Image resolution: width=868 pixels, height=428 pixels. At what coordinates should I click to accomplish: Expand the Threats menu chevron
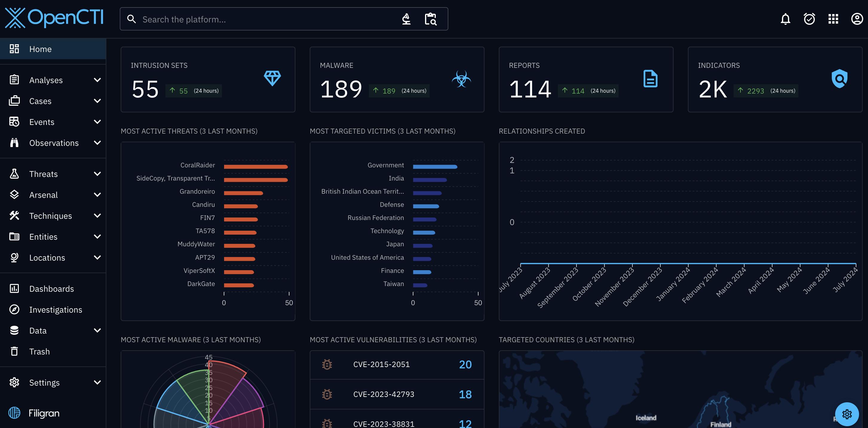pos(97,174)
